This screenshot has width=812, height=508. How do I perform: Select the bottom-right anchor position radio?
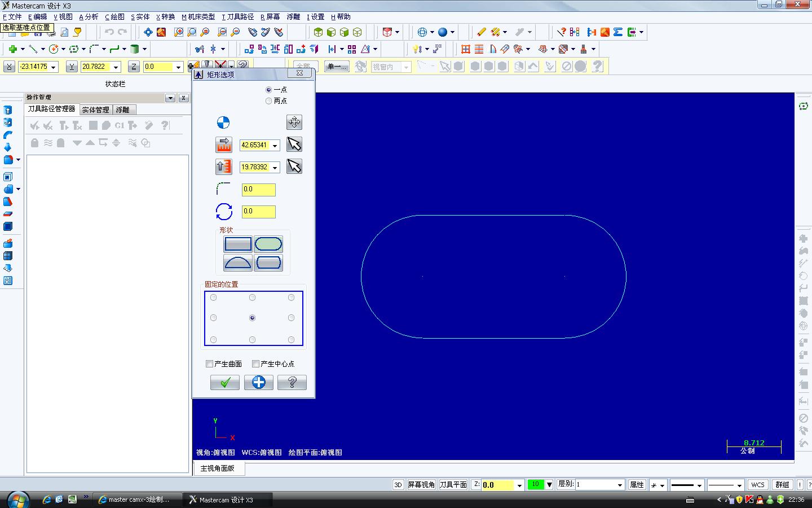(x=291, y=340)
